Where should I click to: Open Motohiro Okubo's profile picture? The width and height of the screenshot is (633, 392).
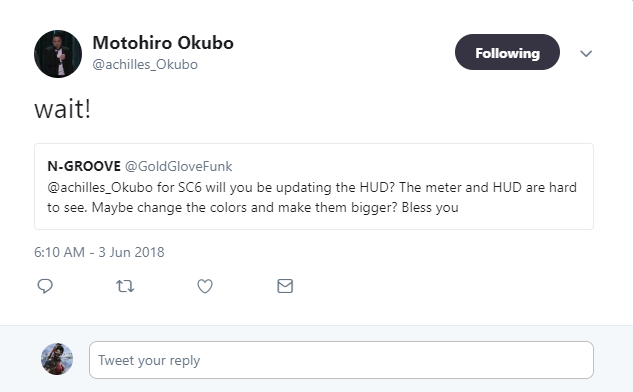point(58,54)
